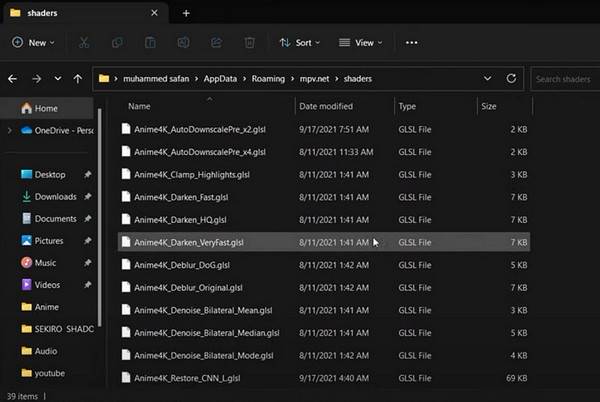
Task: Select Anime4K_Deblur_DoG.glsl file
Action: pyautogui.click(x=324, y=265)
